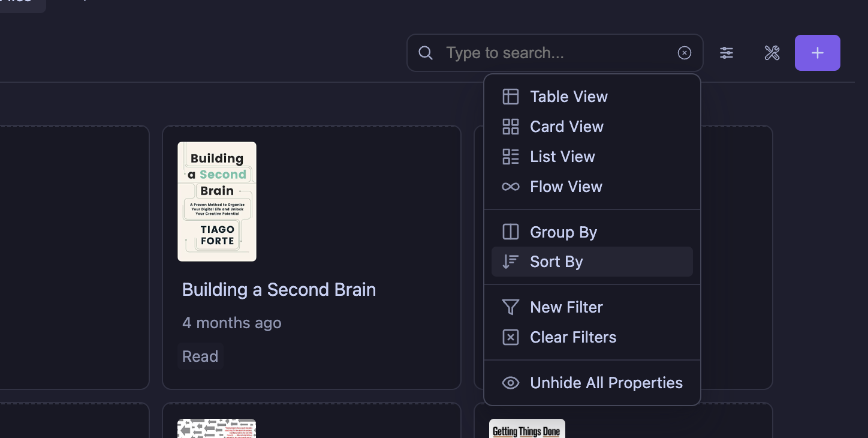Click the magnifying glass search icon
The image size is (868, 438).
coord(426,53)
